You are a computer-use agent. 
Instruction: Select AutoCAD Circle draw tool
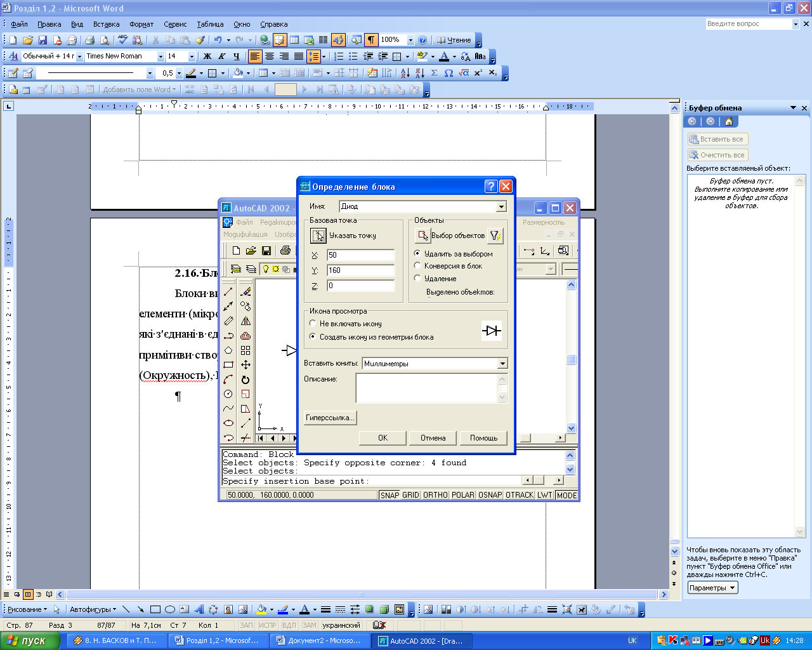228,394
